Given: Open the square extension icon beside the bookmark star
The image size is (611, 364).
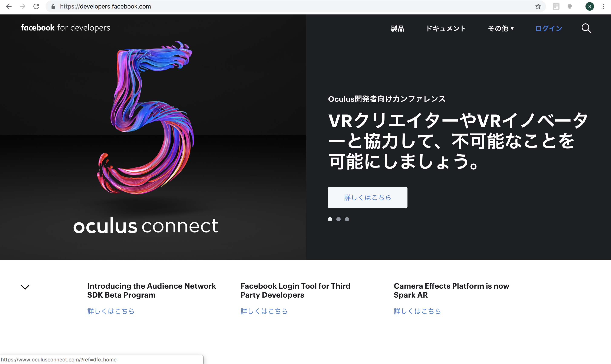Looking at the screenshot, I should pyautogui.click(x=556, y=6).
